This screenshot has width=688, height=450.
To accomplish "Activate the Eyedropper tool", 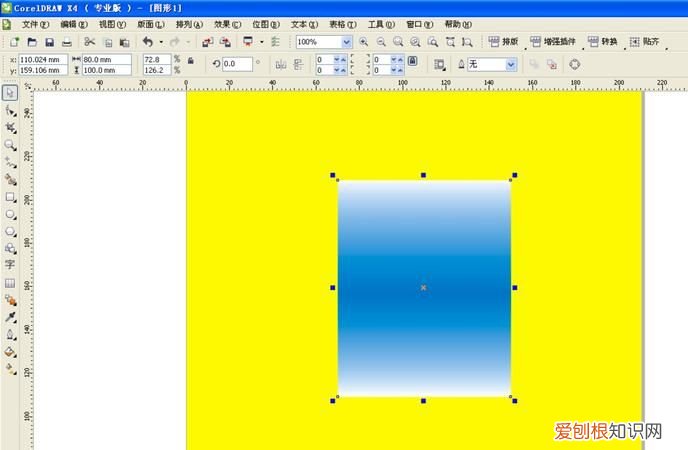I will coord(10,317).
